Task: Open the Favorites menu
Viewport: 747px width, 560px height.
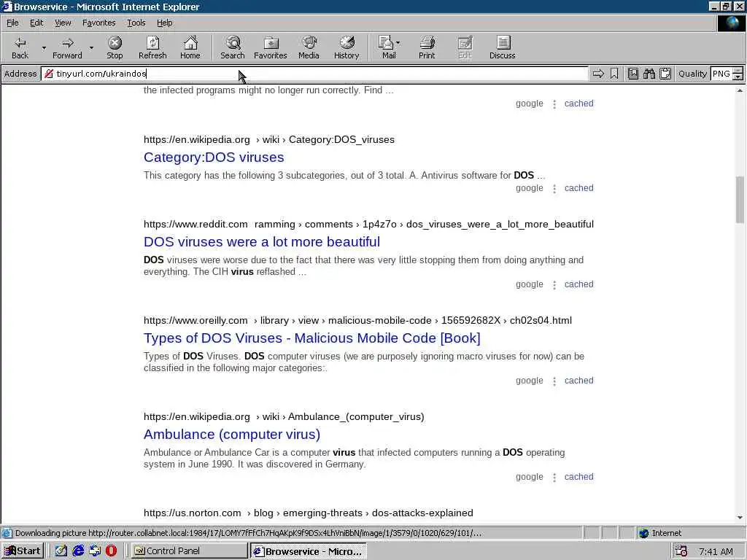Action: point(98,23)
